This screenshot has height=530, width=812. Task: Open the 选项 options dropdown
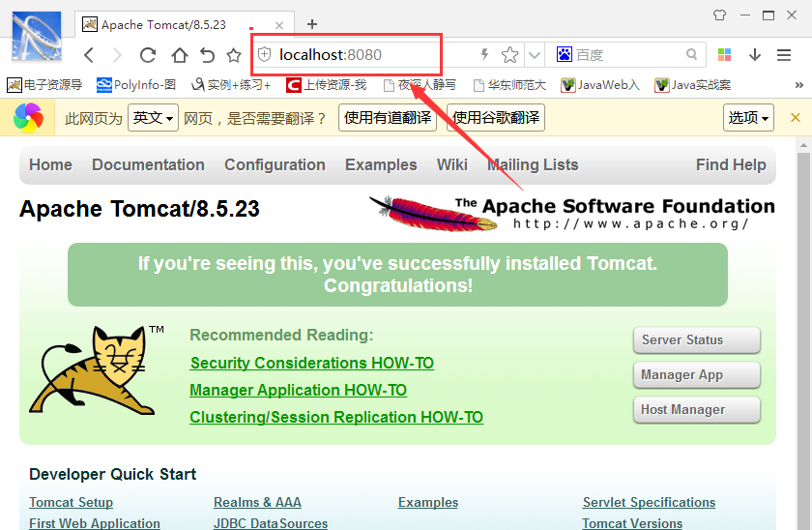point(748,118)
